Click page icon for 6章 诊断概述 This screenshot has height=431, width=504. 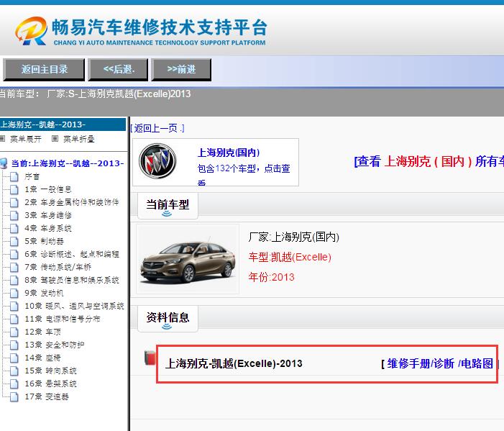point(14,254)
